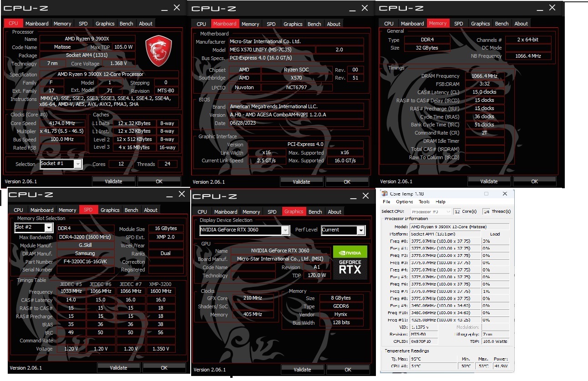Click the Max TDP value 105.0 W
Viewport: 588px width, 381px height.
[123, 47]
